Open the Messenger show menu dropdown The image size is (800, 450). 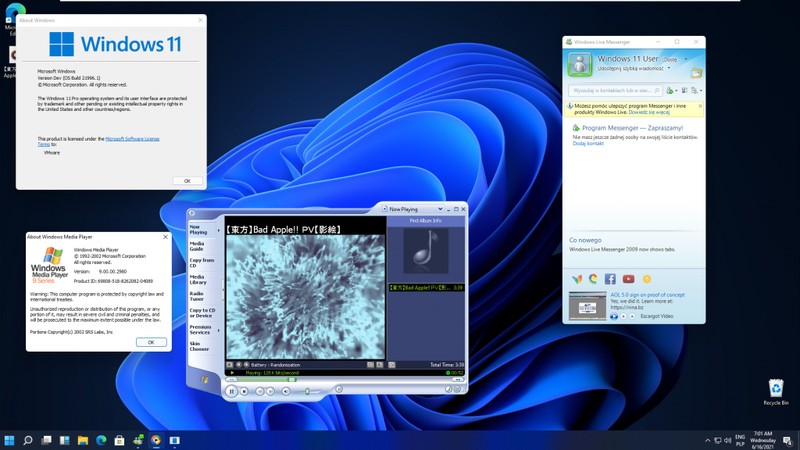695,90
